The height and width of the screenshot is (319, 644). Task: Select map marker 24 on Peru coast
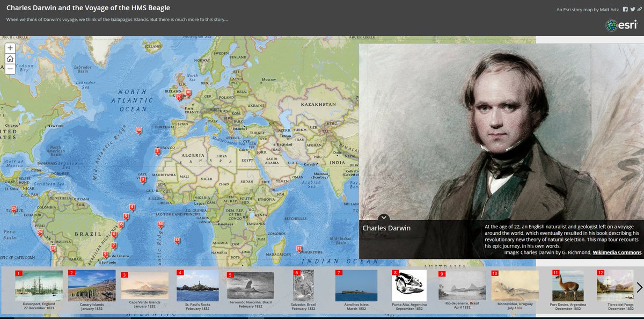40,233
